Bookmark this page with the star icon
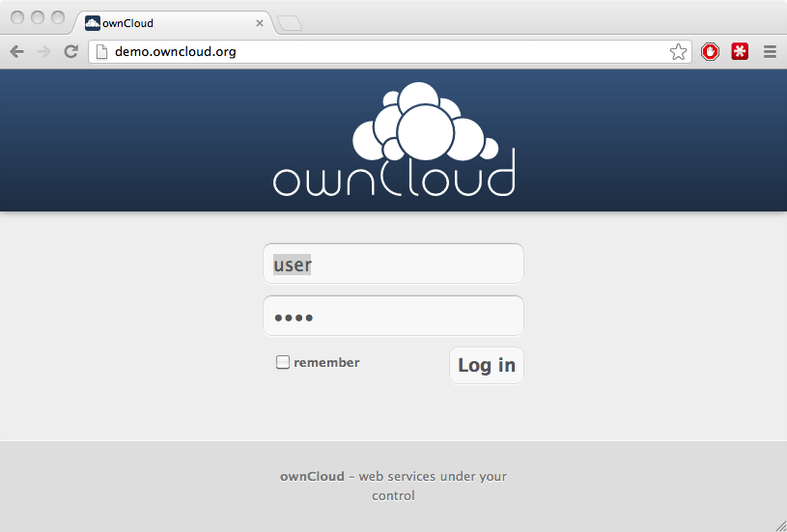Image resolution: width=787 pixels, height=532 pixels. (x=678, y=52)
